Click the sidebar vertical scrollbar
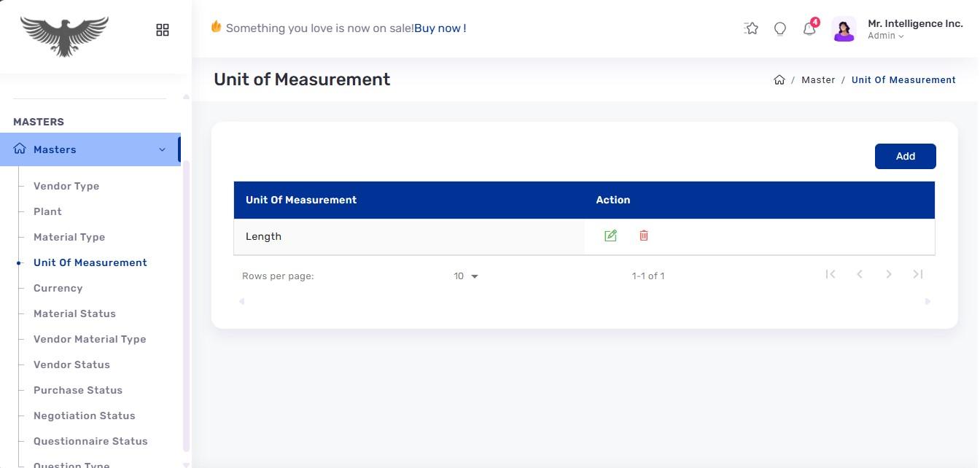 pos(186,306)
